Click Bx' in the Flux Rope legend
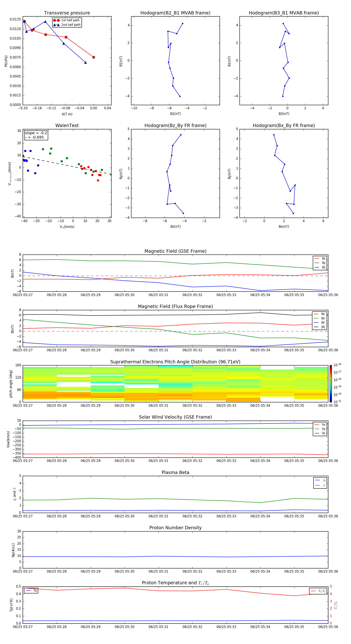Viewport: 351px width, 644px height. coord(320,314)
